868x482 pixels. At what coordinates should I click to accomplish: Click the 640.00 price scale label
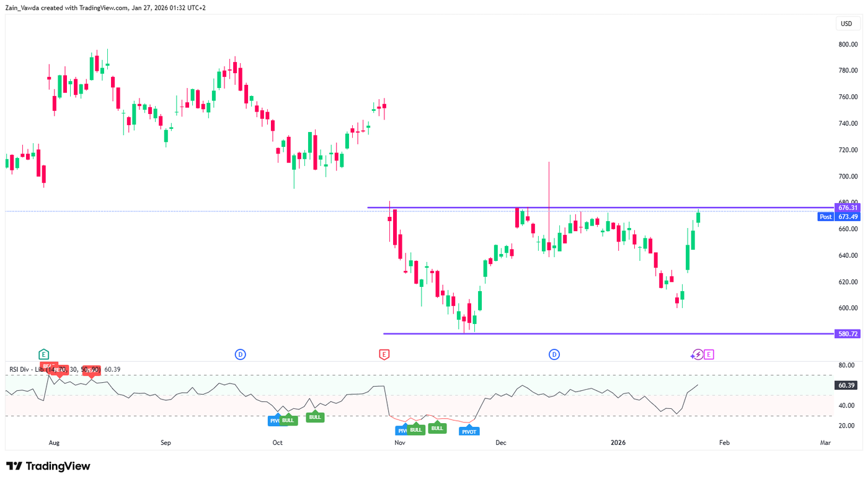848,255
